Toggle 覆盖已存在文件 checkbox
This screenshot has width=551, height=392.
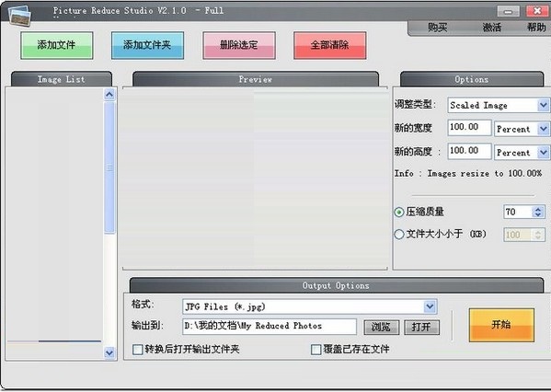click(x=316, y=350)
